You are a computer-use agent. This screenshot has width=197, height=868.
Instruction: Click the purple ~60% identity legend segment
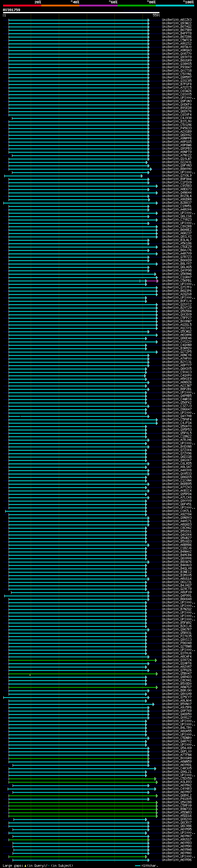[x=99, y=6]
